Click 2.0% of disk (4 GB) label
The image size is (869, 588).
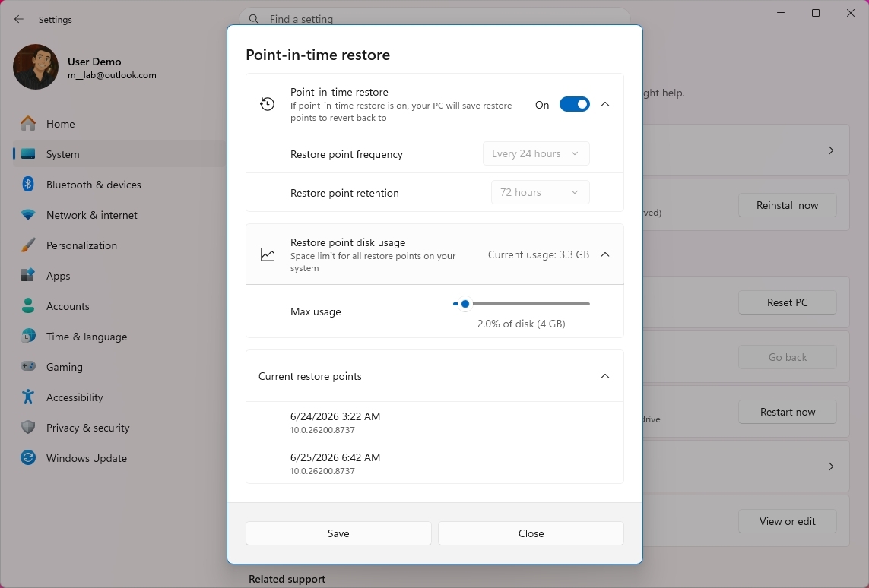point(521,324)
